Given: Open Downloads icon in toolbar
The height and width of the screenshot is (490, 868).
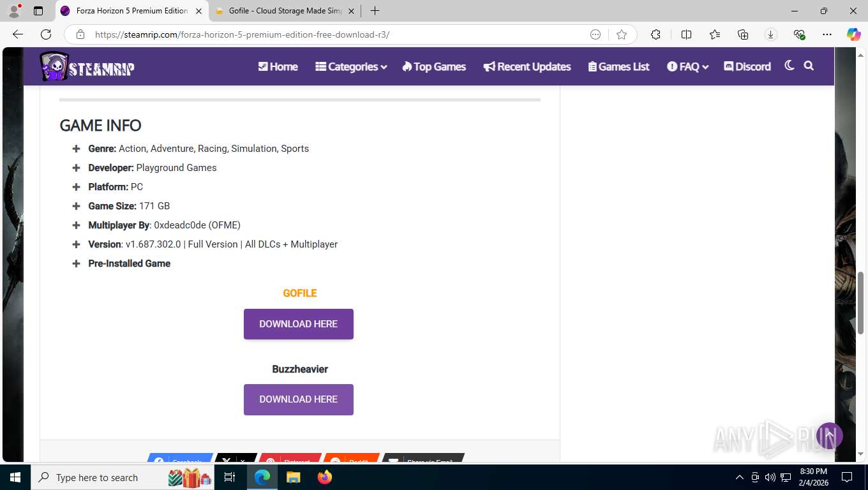Looking at the screenshot, I should (x=771, y=34).
